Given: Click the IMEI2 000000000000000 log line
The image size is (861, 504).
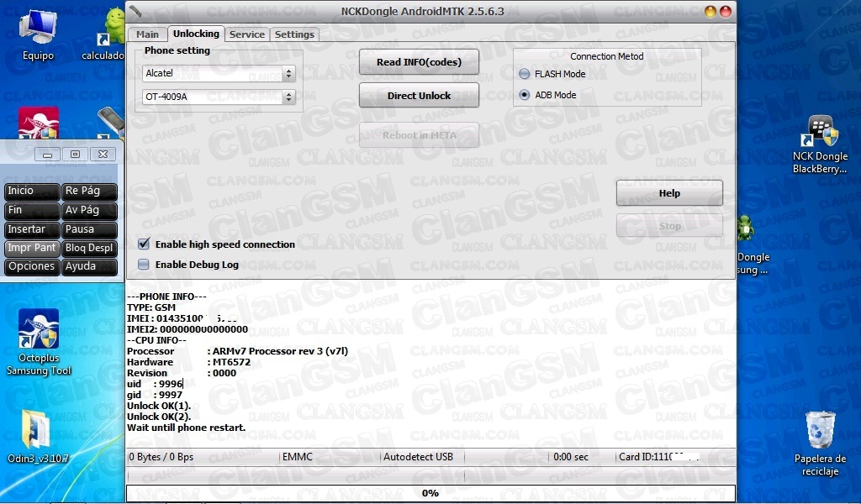Looking at the screenshot, I should pos(188,329).
